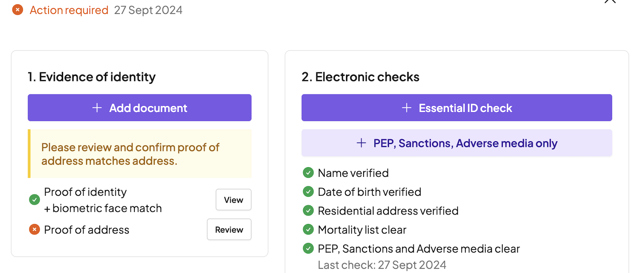Click the yellow proof of address warning banner
Screen dimensions: 644x273
(140, 154)
